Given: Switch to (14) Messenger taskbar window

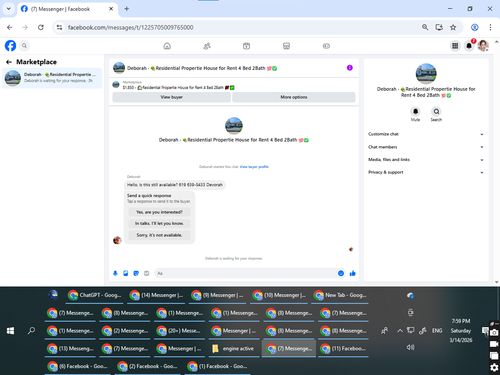Looking at the screenshot, I should pos(156,295).
